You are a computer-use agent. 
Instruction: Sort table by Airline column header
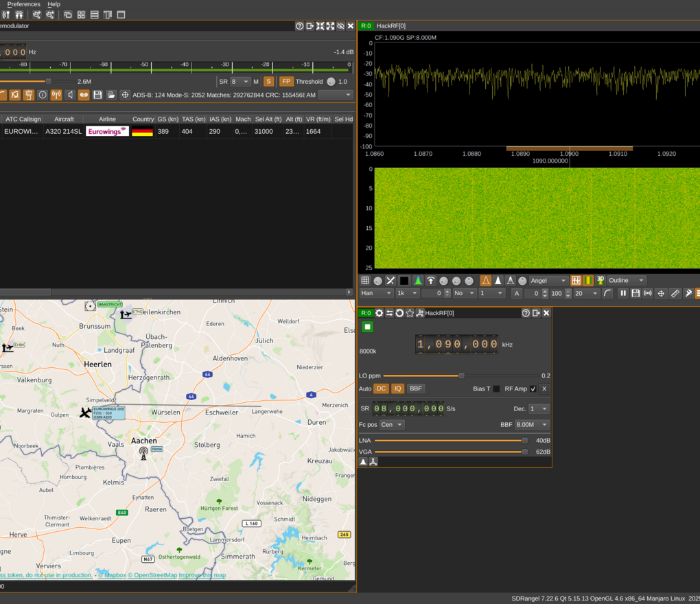(107, 119)
